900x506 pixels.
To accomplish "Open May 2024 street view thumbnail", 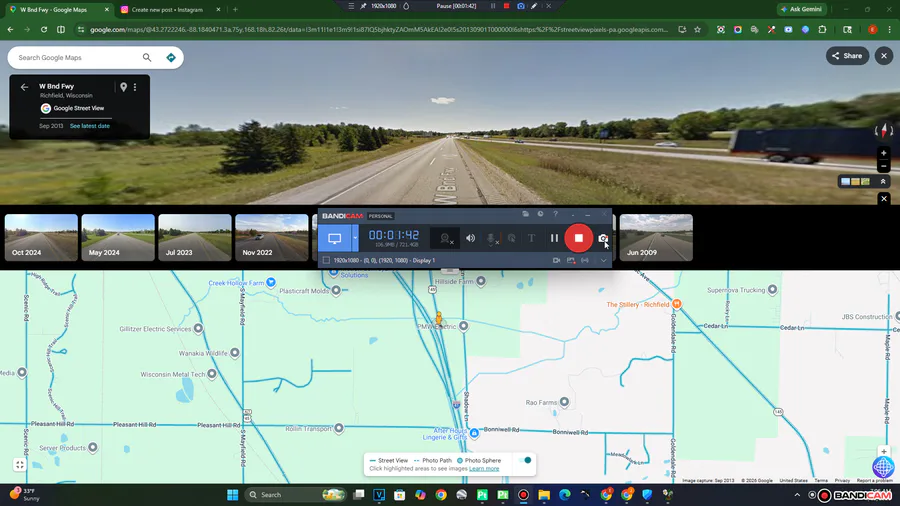I will click(118, 238).
